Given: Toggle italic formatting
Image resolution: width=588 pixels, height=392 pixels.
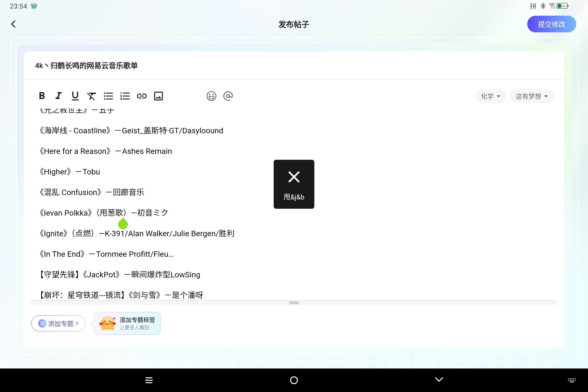Looking at the screenshot, I should point(59,96).
